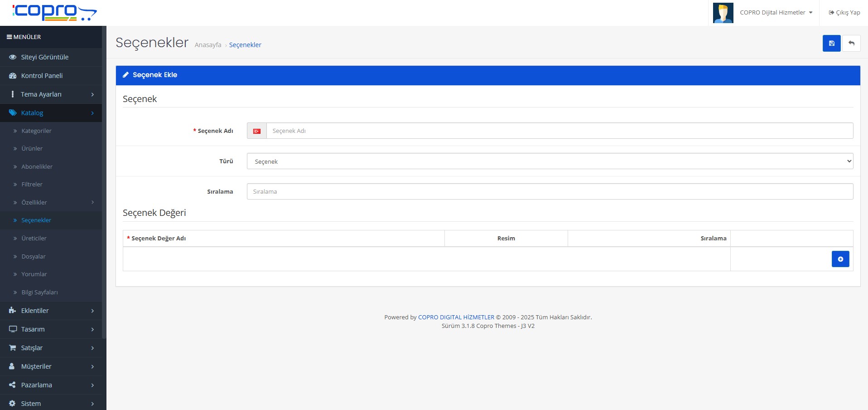Open Kontrol Paneli dashboard

42,76
